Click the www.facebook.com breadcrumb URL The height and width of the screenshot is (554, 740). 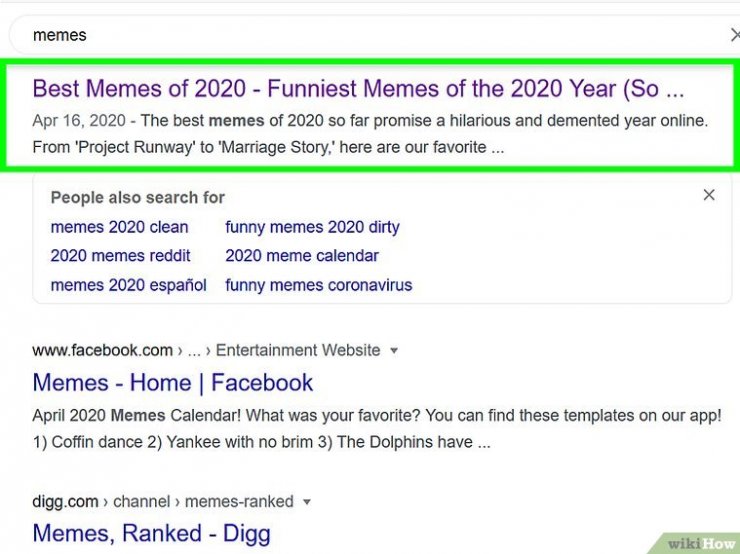click(x=103, y=351)
